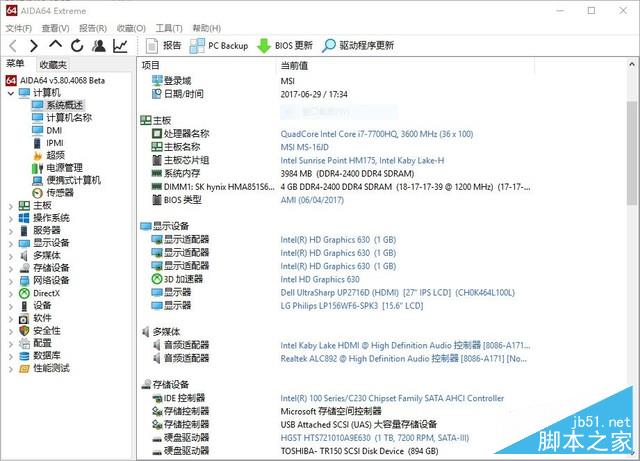This screenshot has height=461, width=640.
Task: Click the scrollbar up arrow
Action: (631, 64)
